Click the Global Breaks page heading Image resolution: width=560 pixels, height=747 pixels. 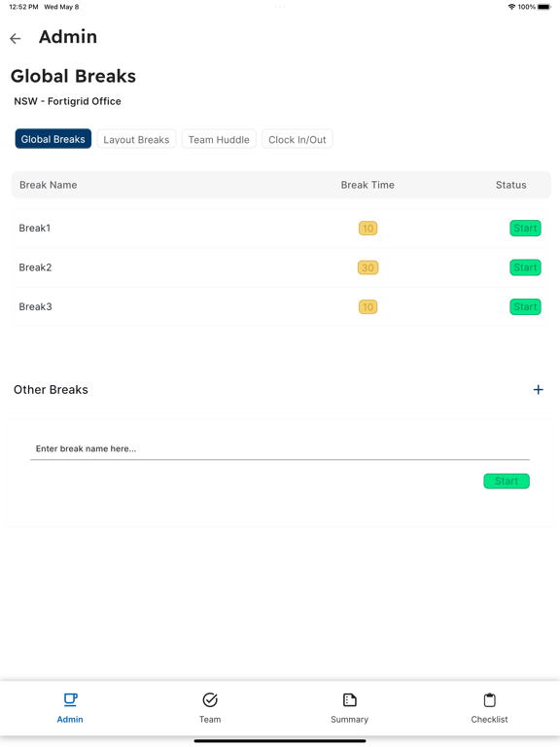[x=73, y=76]
